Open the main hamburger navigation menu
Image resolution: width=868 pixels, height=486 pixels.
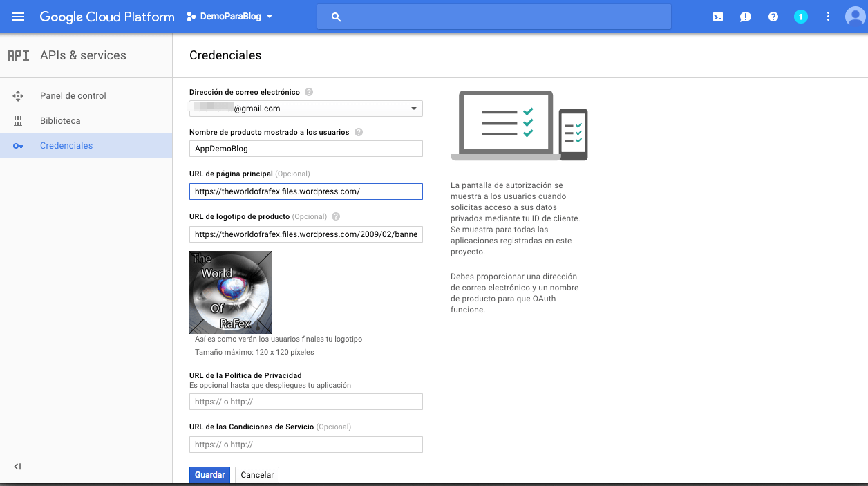(x=18, y=17)
